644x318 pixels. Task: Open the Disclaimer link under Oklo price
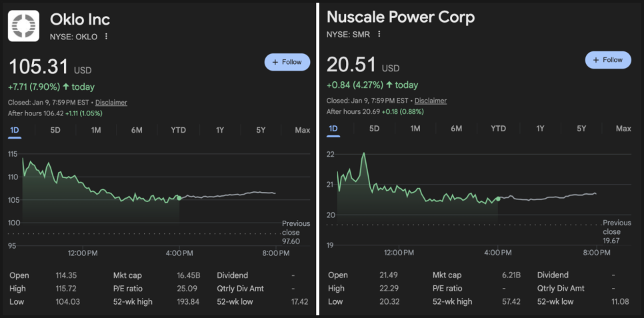(111, 103)
